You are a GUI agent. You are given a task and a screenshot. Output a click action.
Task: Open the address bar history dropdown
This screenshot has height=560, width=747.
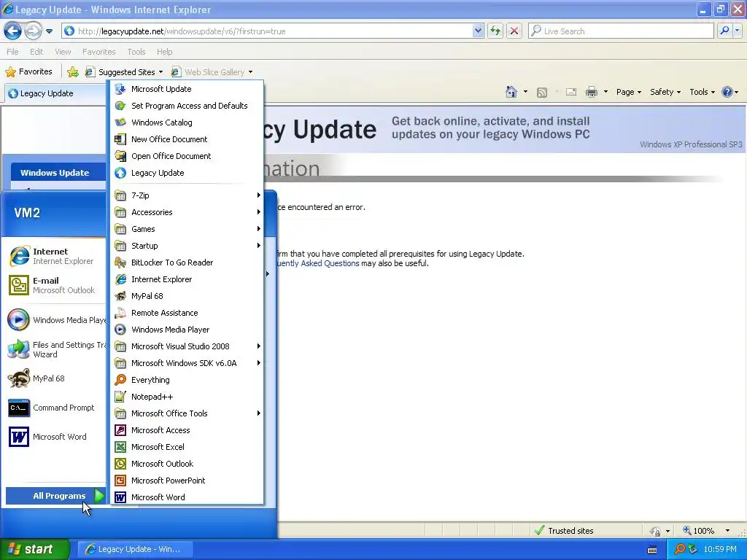(478, 31)
